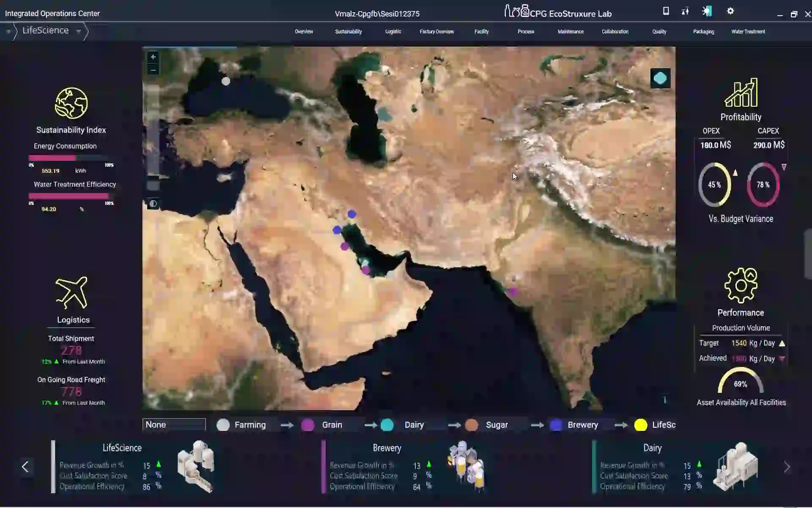Viewport: 812px width, 508px height.
Task: Open the breadcrumb root dropdown arrow
Action: click(8, 31)
